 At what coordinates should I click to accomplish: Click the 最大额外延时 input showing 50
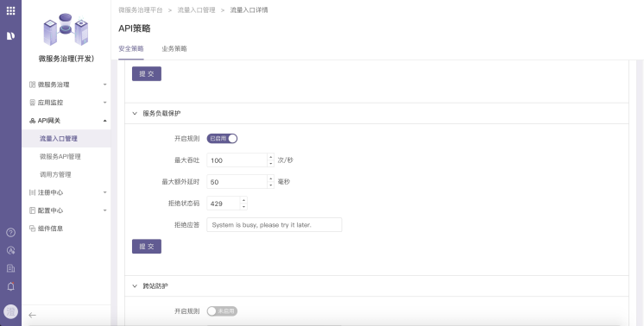coord(237,182)
